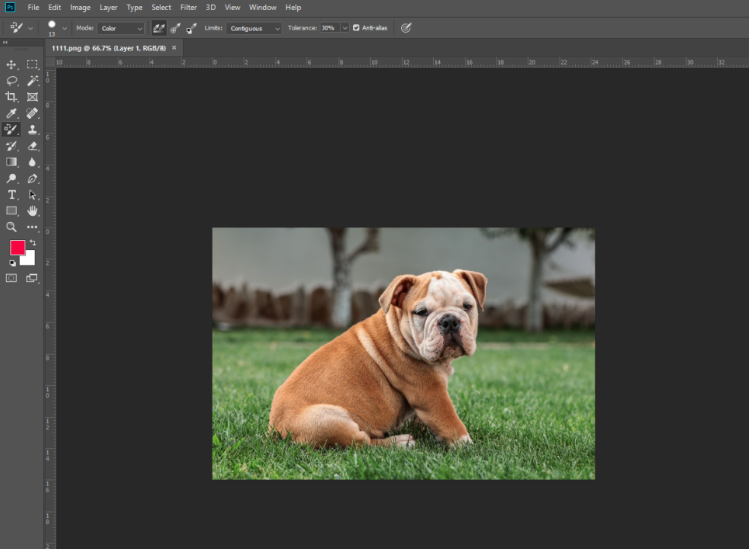The image size is (751, 549).
Task: Select the Horizontal Type tool
Action: (11, 194)
